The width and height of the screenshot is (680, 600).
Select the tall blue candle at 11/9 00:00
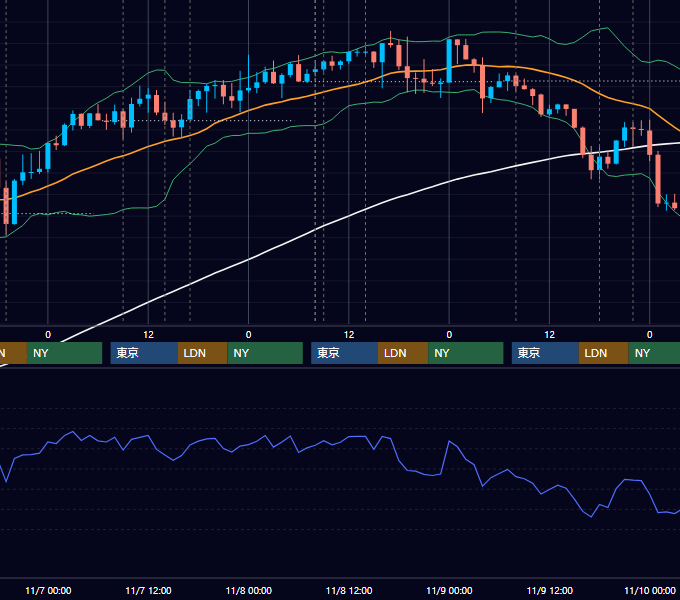click(449, 61)
